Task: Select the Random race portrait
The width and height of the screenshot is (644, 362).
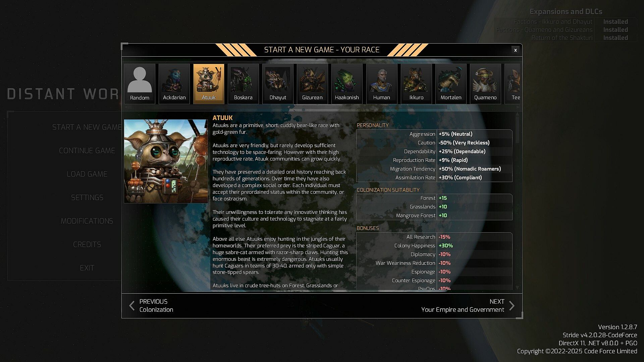Action: point(140,84)
